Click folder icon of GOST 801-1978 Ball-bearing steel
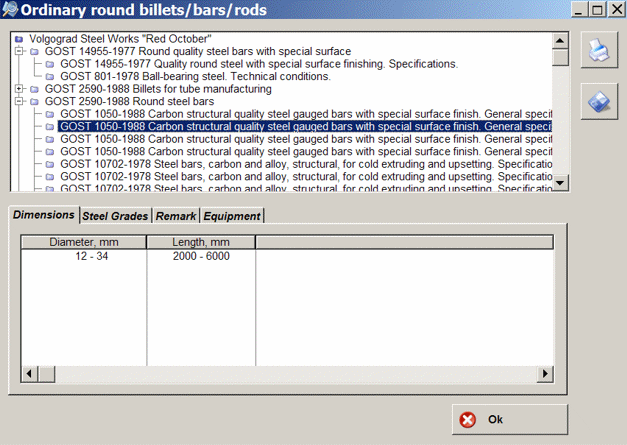627x445 pixels. point(50,76)
